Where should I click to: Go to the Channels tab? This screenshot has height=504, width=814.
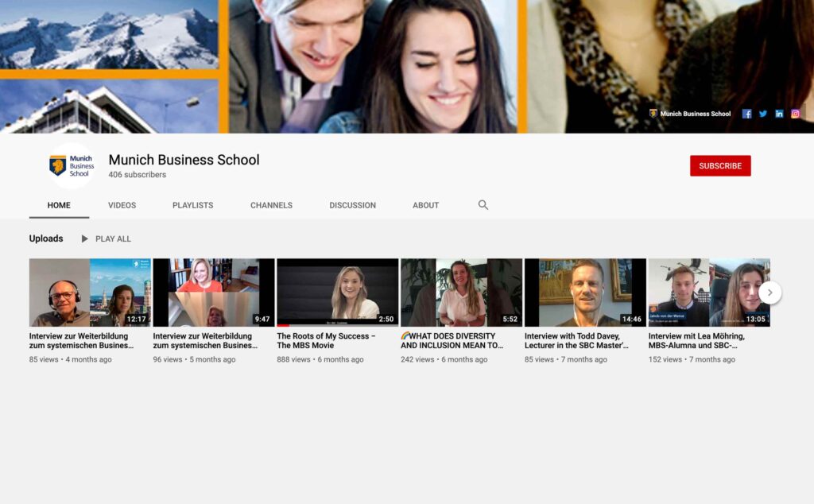point(272,206)
